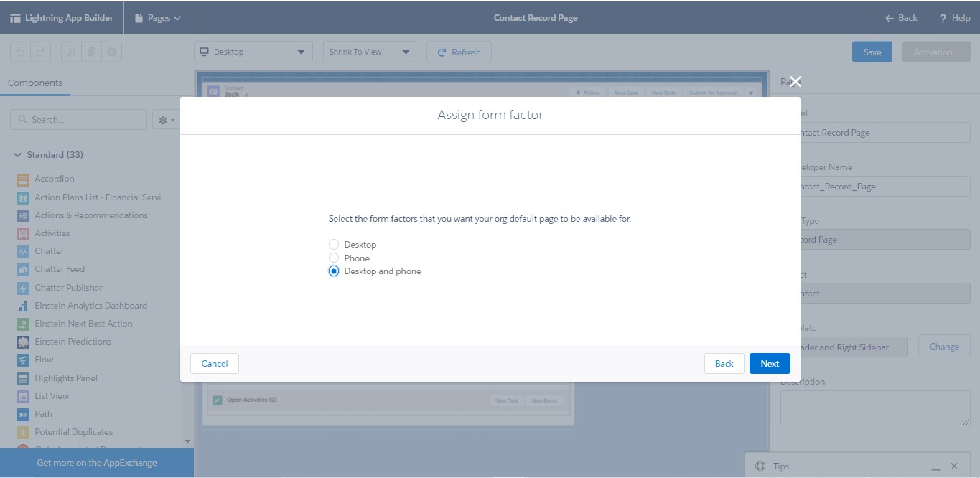Select the Phone form factor radio button
Screen dimensions: 980x478
[333, 258]
